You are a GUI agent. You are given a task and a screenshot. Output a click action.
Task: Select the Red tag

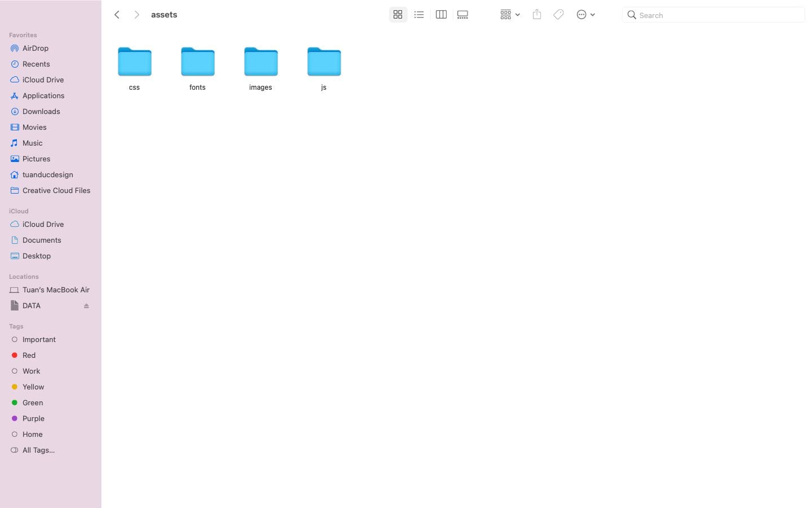coord(29,356)
